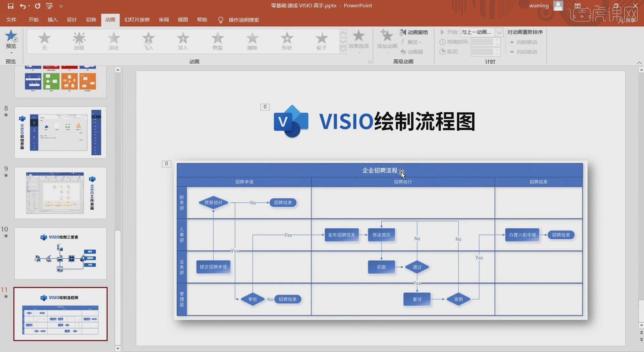644x352 pixels.
Task: Click the Undo arrow icon
Action: point(23,6)
